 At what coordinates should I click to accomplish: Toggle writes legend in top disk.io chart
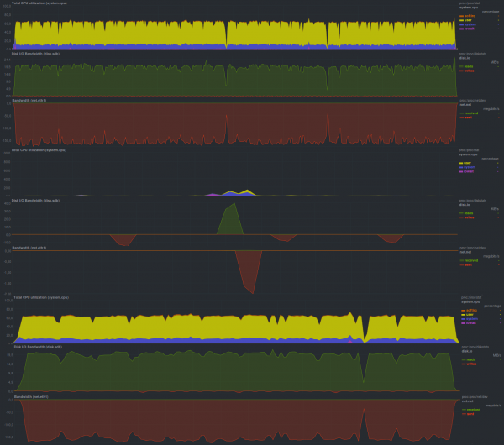(x=468, y=71)
